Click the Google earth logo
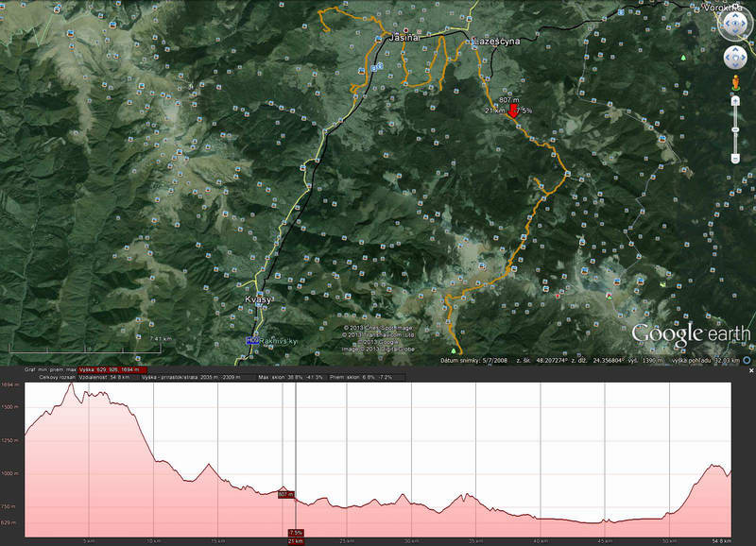Image resolution: width=756 pixels, height=546 pixels. tap(691, 335)
